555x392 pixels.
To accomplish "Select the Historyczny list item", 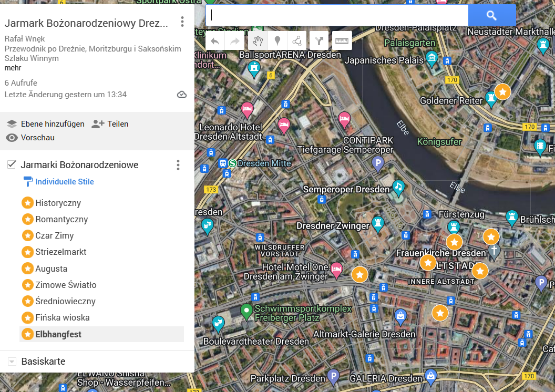I will point(101,203).
